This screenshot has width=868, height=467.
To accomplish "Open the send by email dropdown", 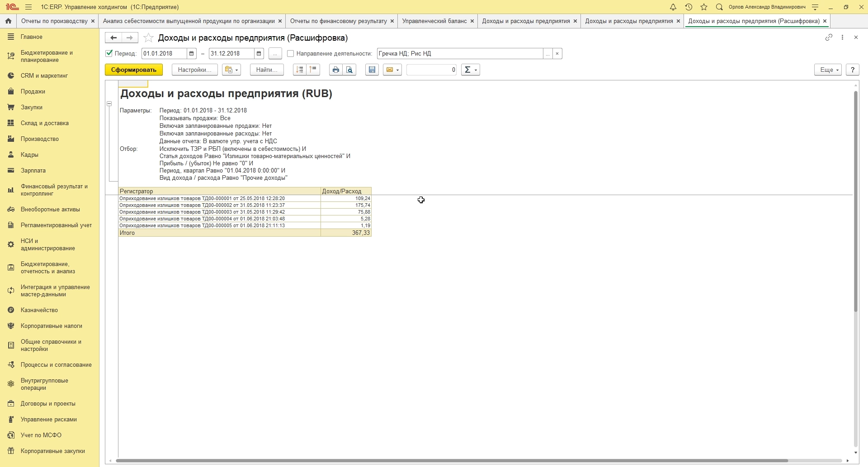I will click(392, 70).
